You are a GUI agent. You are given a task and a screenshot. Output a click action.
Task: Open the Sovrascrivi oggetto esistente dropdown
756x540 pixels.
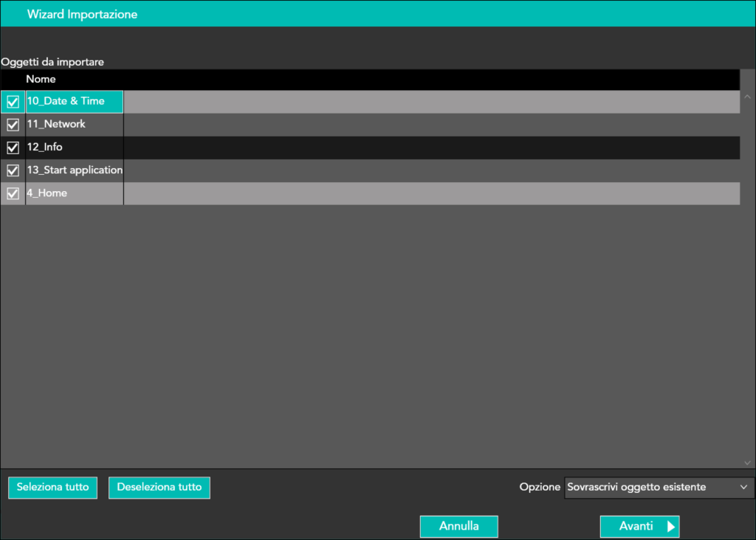click(x=659, y=488)
